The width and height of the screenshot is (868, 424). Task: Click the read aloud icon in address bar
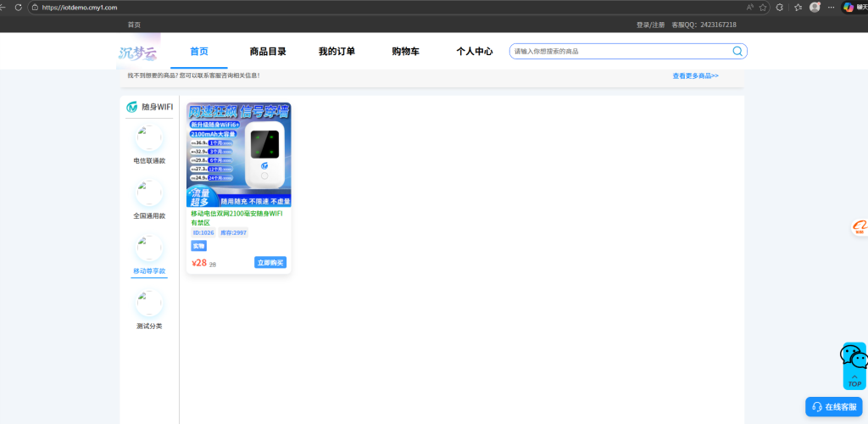(x=750, y=7)
